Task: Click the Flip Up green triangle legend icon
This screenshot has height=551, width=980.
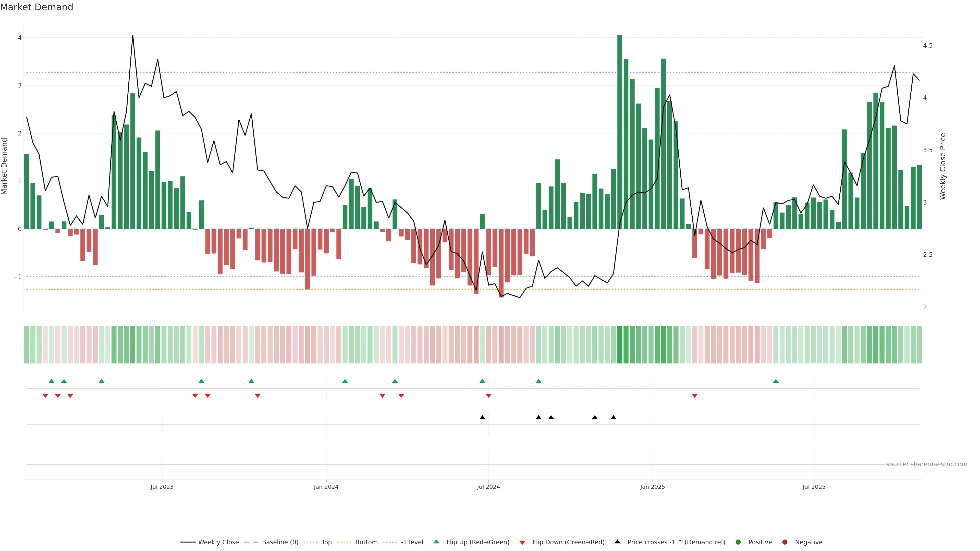Action: (436, 542)
